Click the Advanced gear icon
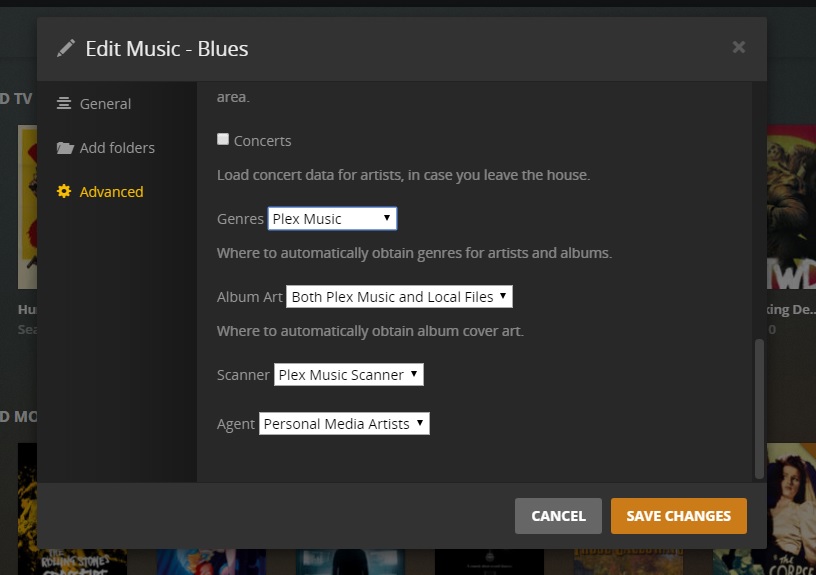 (64, 192)
